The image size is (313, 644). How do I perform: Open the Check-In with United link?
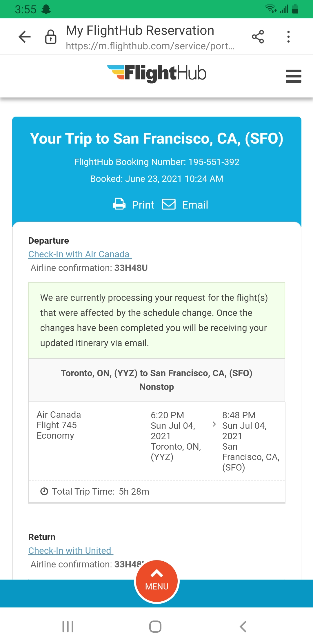(x=70, y=550)
